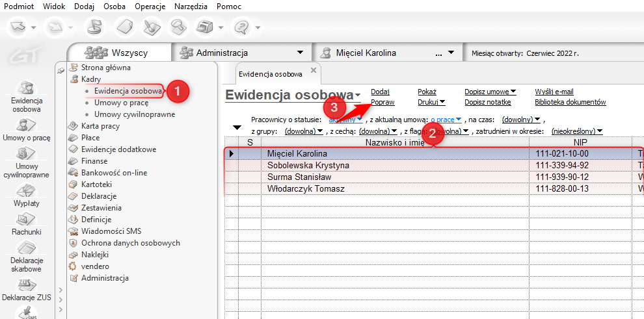Select the Płace tree item
The width and height of the screenshot is (644, 319).
(x=90, y=138)
